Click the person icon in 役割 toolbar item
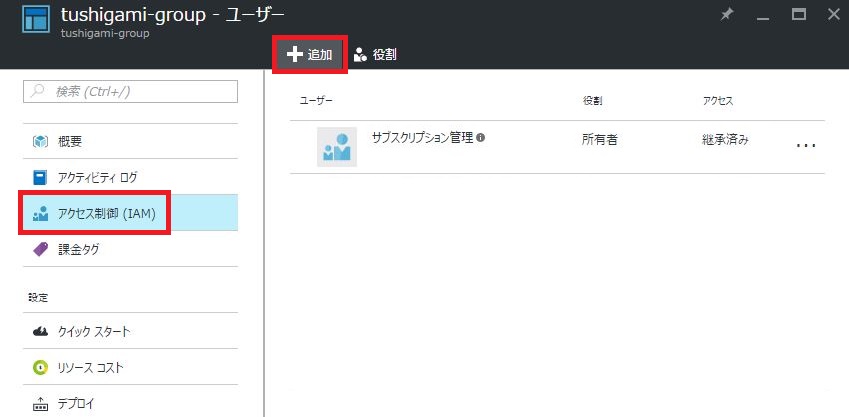Screen dimensions: 849x417 click(x=361, y=55)
